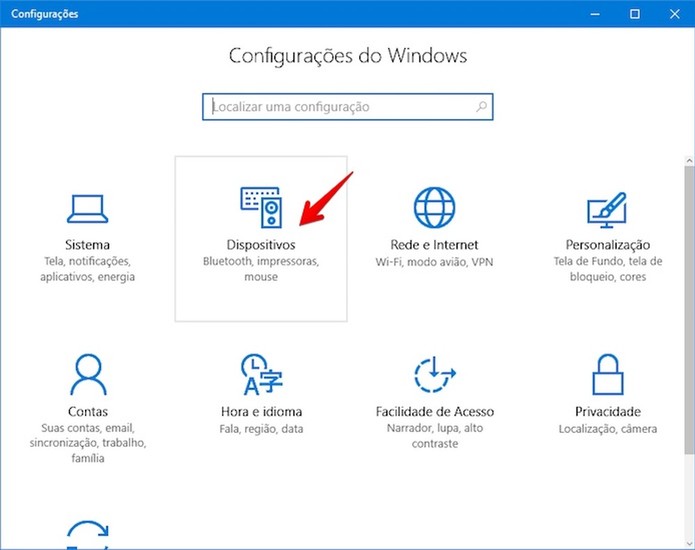The width and height of the screenshot is (695, 550).
Task: Click "Tela de Fundo, tela de bloqueio, cores" text
Action: tap(608, 269)
